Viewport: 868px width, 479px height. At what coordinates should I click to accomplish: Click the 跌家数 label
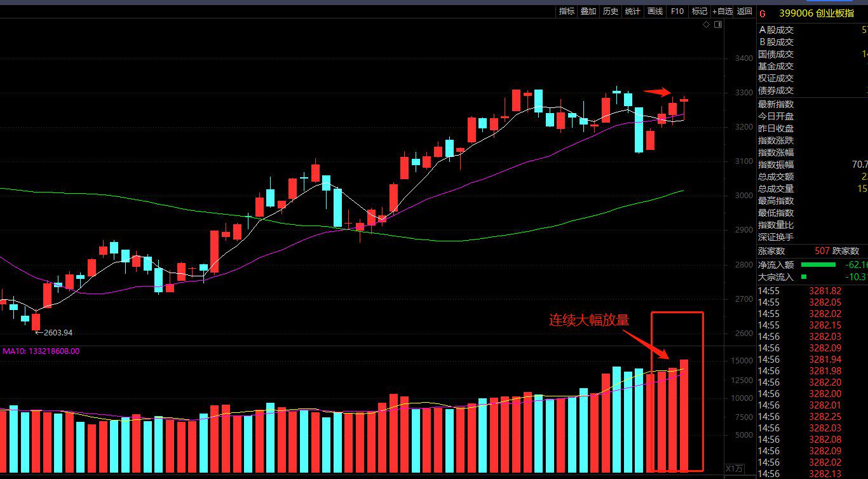pyautogui.click(x=846, y=251)
